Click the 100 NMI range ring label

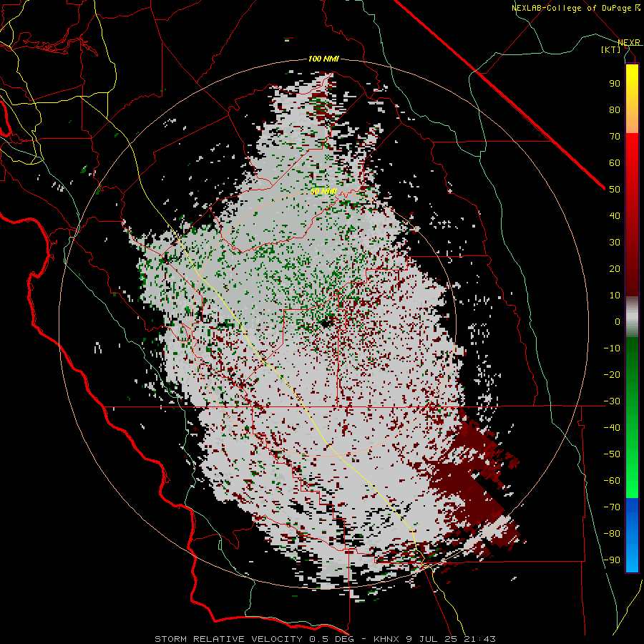[x=323, y=59]
